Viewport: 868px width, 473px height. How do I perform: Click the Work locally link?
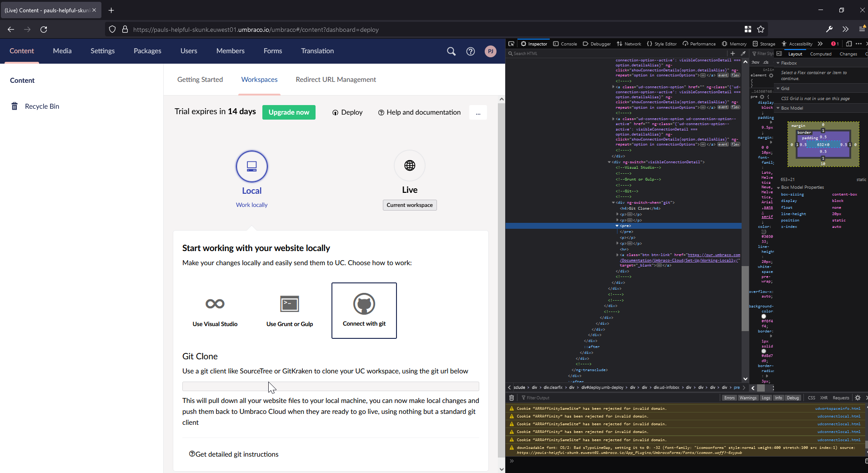tap(251, 205)
